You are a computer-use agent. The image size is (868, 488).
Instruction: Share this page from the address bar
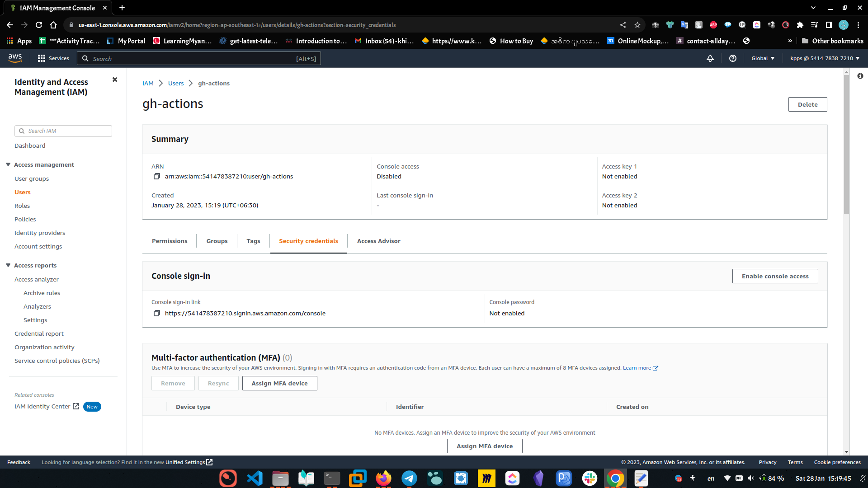[x=623, y=25]
